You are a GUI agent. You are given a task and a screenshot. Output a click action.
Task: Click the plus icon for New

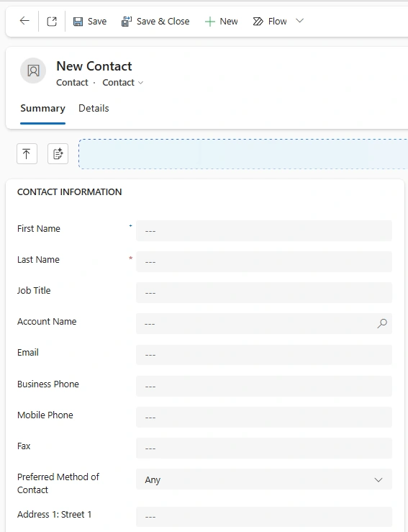[210, 22]
